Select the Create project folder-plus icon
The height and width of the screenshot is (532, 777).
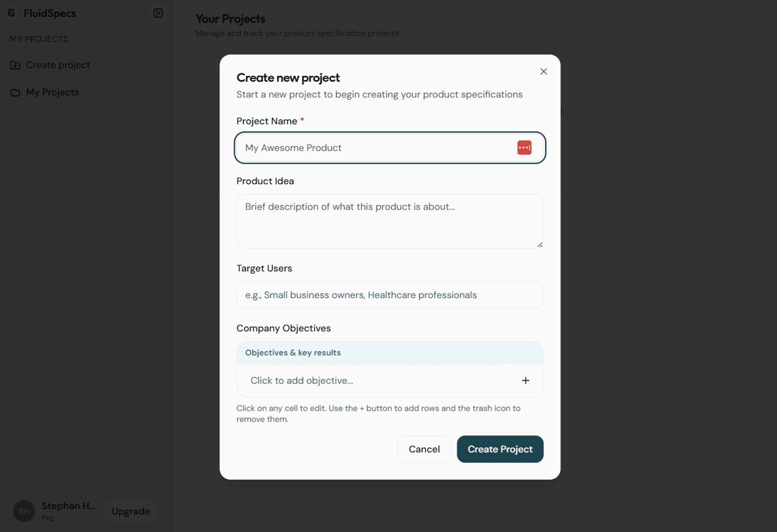pos(16,65)
